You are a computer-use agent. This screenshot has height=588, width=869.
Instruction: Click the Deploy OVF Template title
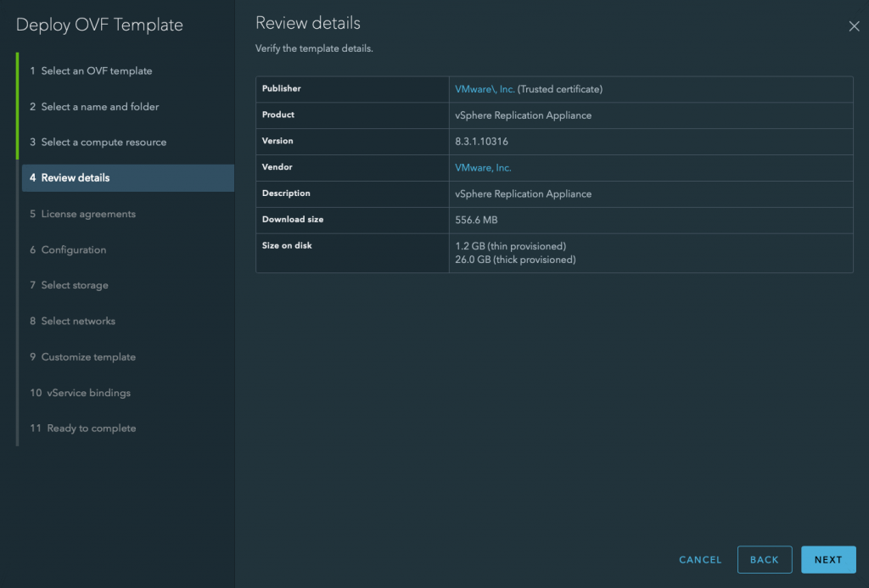coord(99,25)
